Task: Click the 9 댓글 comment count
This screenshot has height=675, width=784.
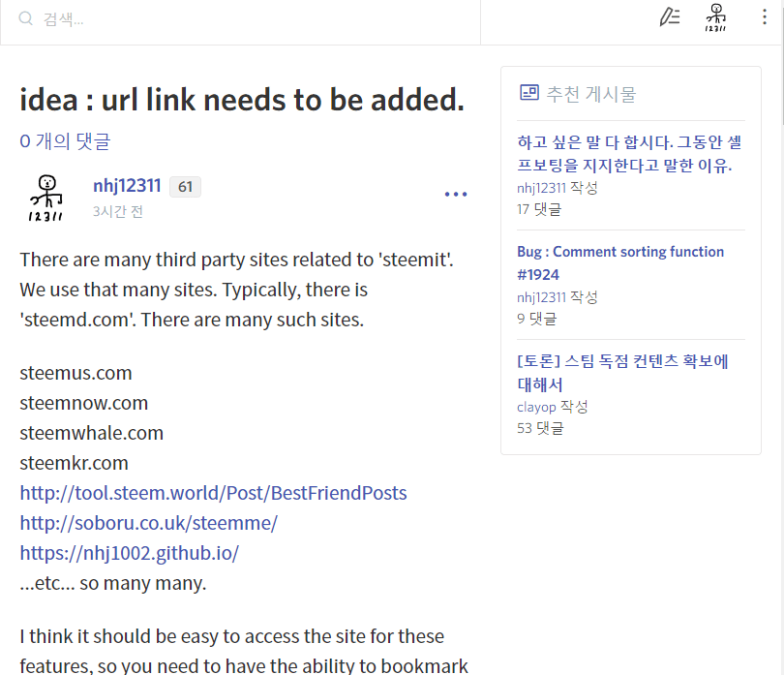Action: (x=537, y=319)
